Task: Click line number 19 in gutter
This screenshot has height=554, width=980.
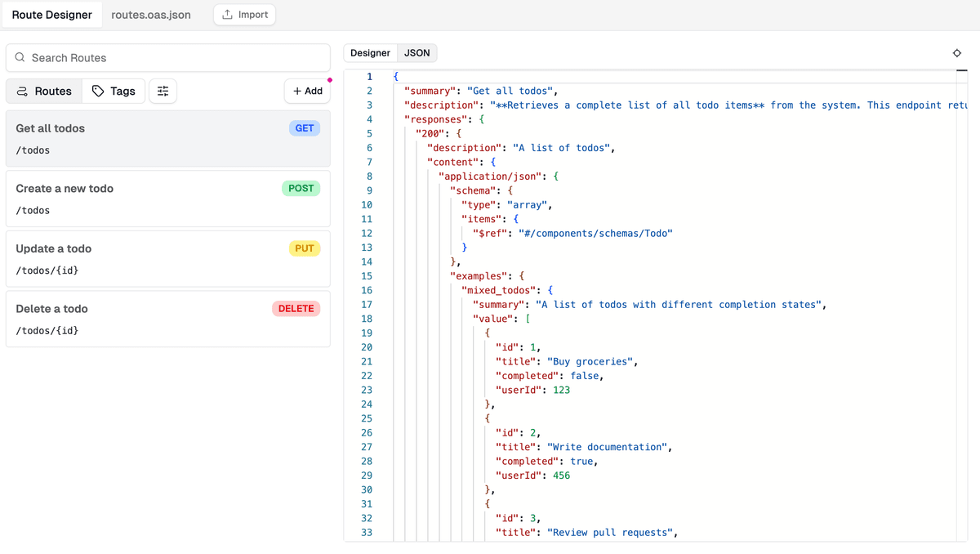Action: 367,333
